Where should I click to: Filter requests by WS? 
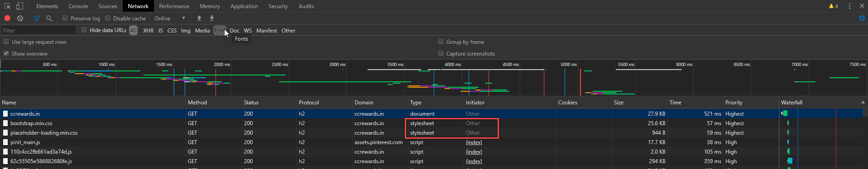tap(248, 30)
